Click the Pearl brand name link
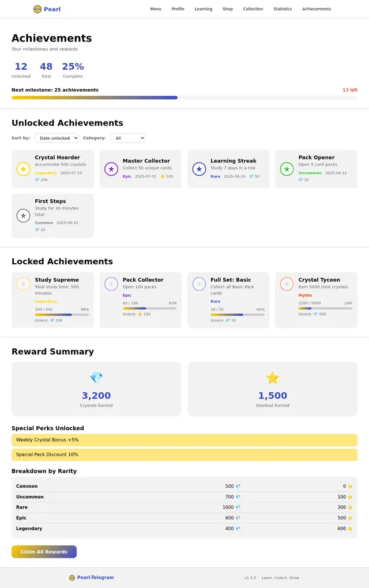 click(x=52, y=9)
